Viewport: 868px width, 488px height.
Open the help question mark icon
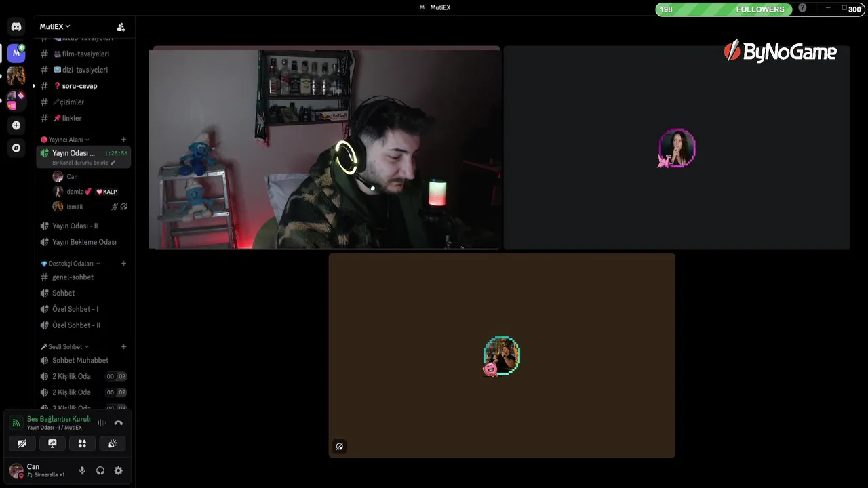[802, 8]
